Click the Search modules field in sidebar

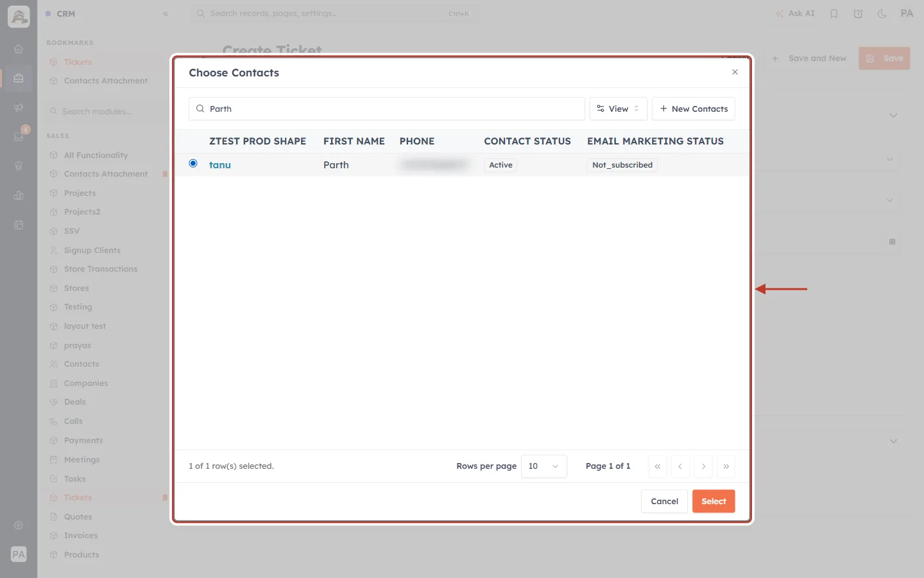click(x=103, y=112)
